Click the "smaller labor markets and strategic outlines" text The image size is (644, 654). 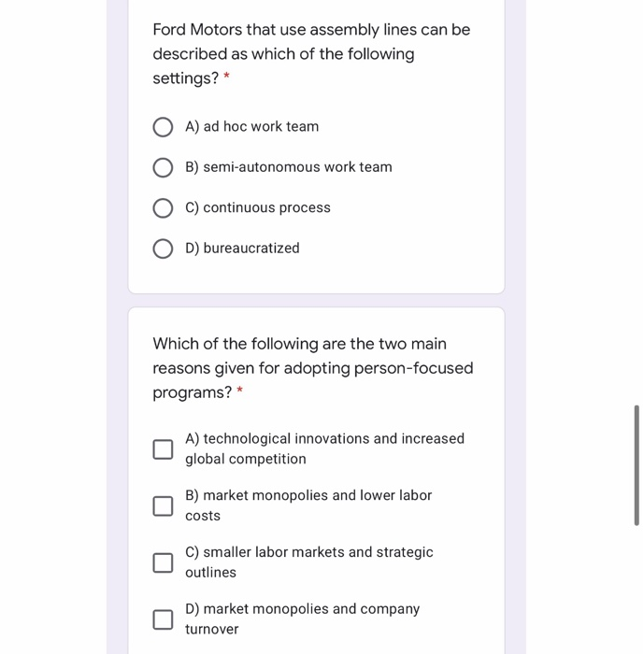(x=309, y=562)
